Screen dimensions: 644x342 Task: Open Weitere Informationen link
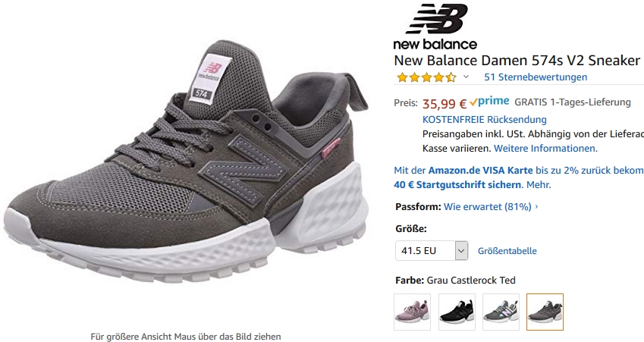click(x=545, y=148)
